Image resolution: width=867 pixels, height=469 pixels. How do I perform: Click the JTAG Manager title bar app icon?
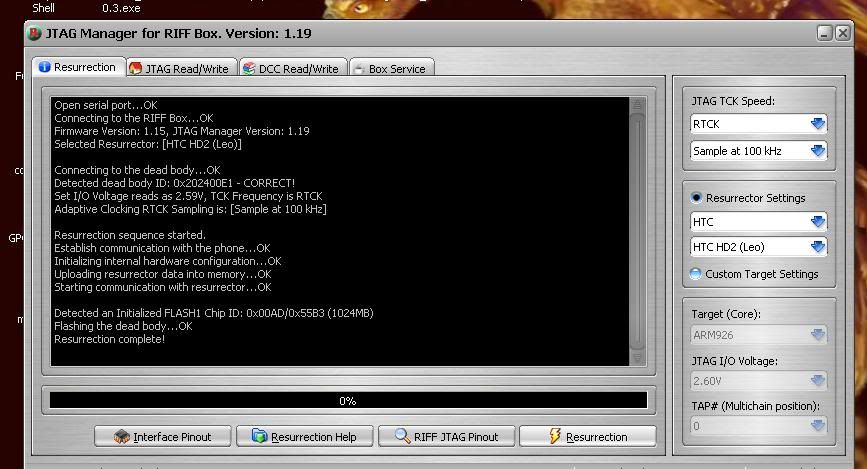(34, 33)
